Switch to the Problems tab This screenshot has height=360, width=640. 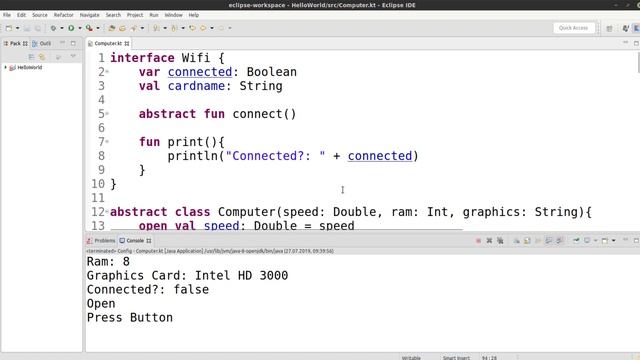[x=101, y=241]
